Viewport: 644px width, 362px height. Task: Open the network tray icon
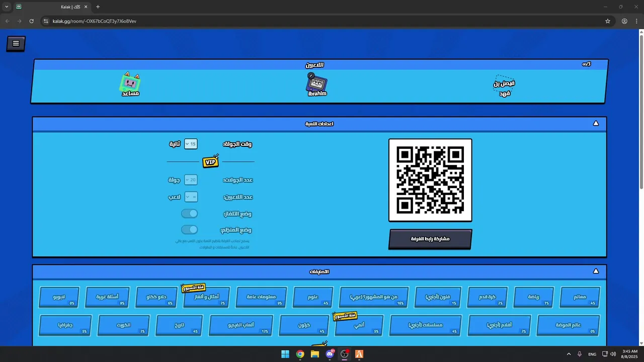point(605,354)
